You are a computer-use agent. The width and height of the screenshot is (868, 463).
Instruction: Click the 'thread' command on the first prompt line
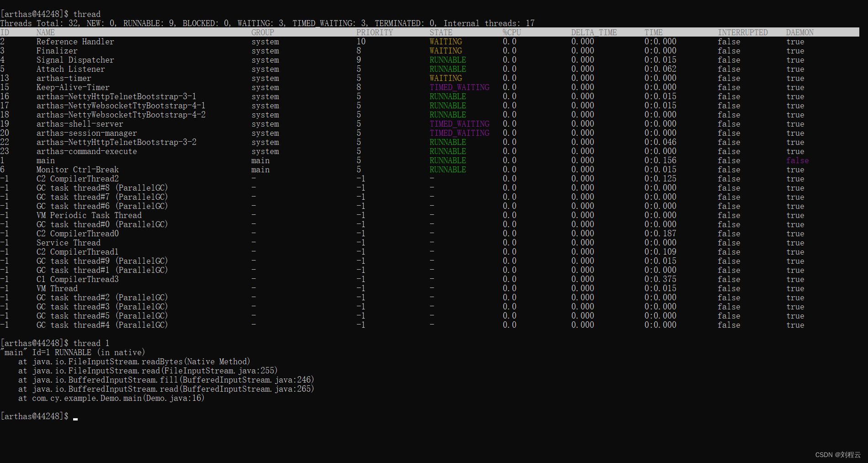[x=87, y=14]
